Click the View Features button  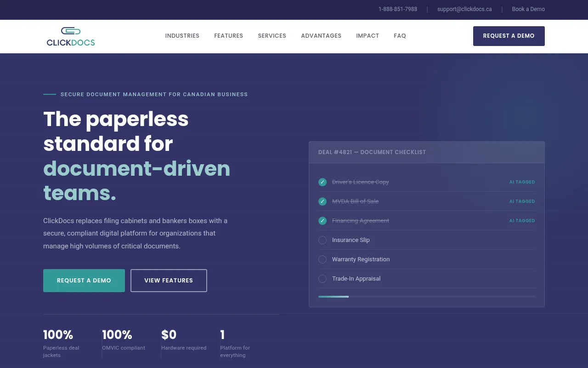point(169,281)
